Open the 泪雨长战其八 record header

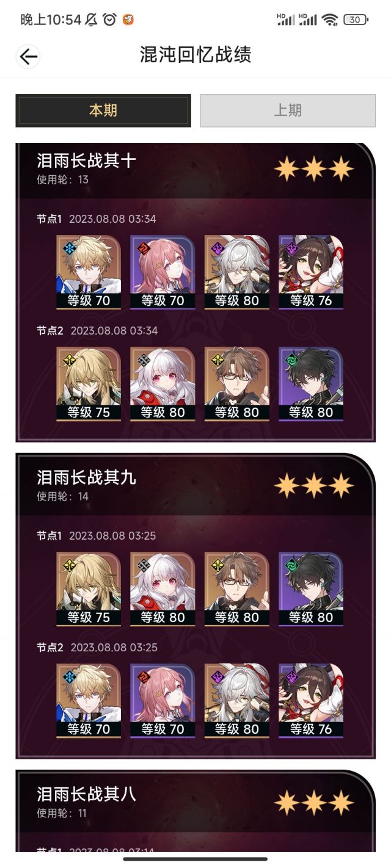coord(195,801)
